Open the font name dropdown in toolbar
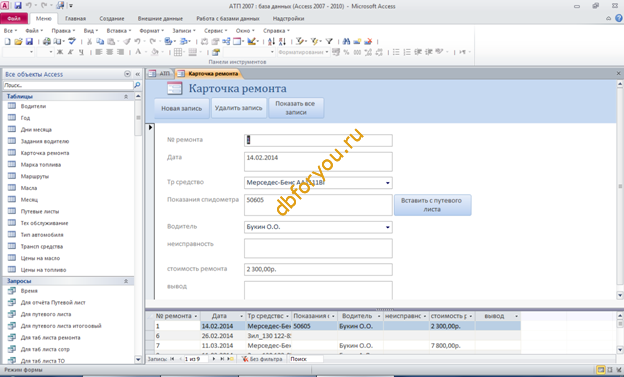 coord(31,52)
